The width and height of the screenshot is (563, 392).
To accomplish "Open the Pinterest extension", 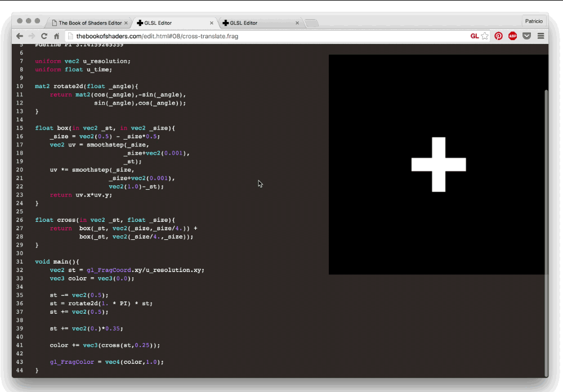I will point(499,36).
